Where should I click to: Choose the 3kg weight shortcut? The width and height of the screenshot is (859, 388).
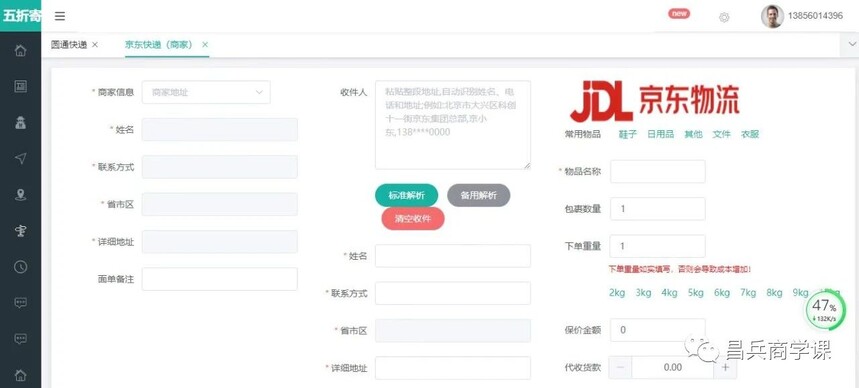click(x=643, y=293)
